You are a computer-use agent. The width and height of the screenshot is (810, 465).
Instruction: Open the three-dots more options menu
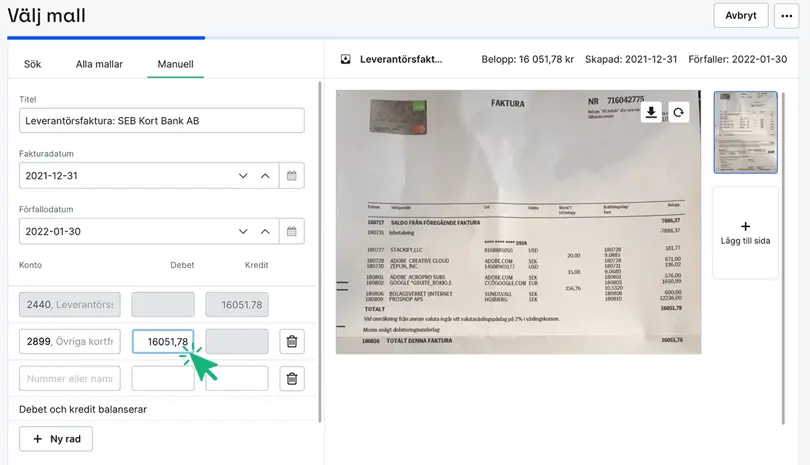point(787,16)
